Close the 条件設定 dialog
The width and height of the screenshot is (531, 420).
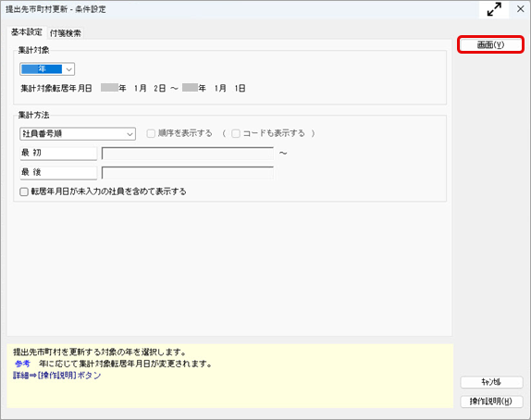pyautogui.click(x=521, y=9)
